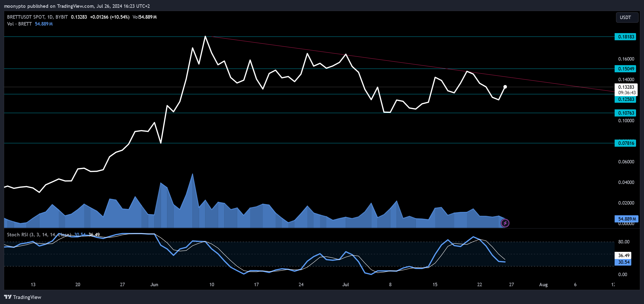Click the 36.49 Stoch RSI axis value

click(623, 256)
